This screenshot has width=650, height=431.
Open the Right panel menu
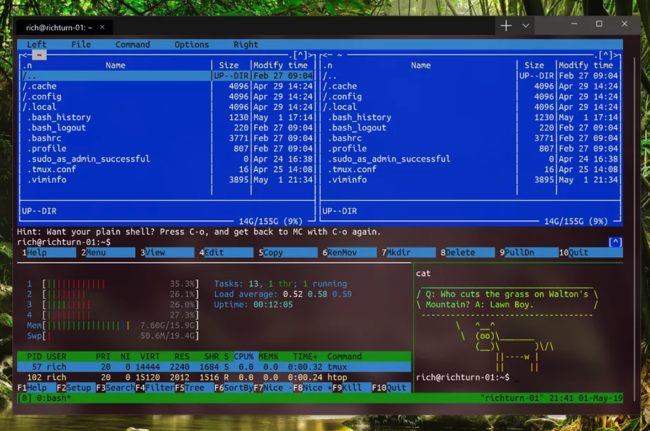pyautogui.click(x=245, y=44)
